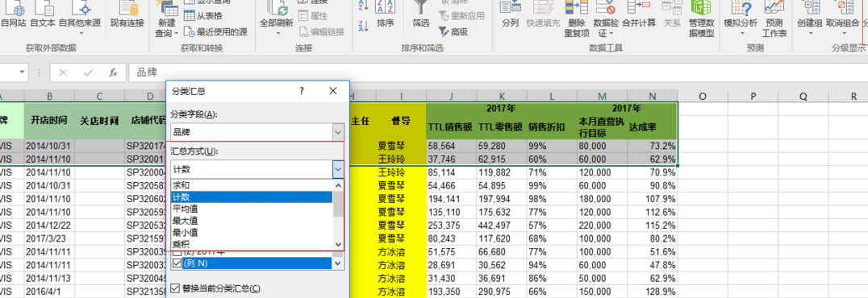Image resolution: width=868 pixels, height=298 pixels.
Task: Click 快速填充 (Flash Fill)
Action: pos(543,14)
